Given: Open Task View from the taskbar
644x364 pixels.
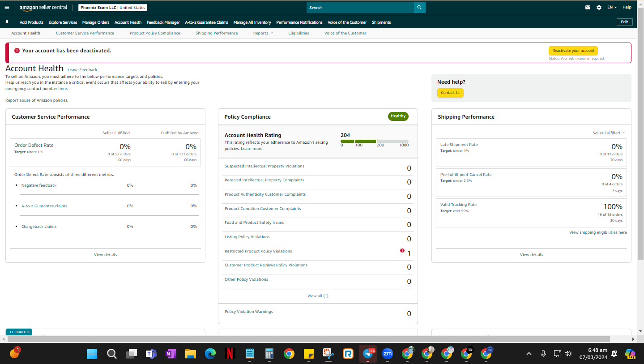Looking at the screenshot, I should click(132, 354).
